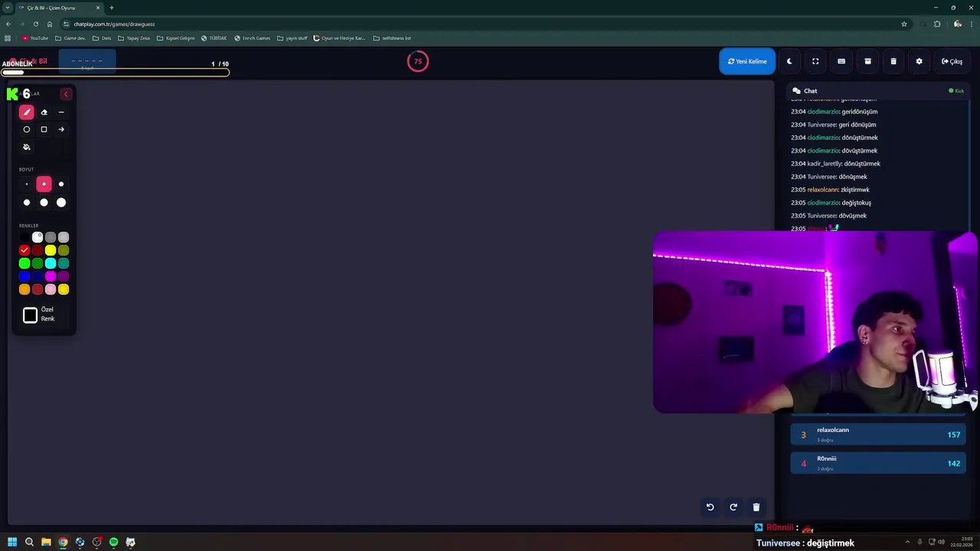Select the eraser tool
This screenshot has height=551, width=980.
pos(44,112)
